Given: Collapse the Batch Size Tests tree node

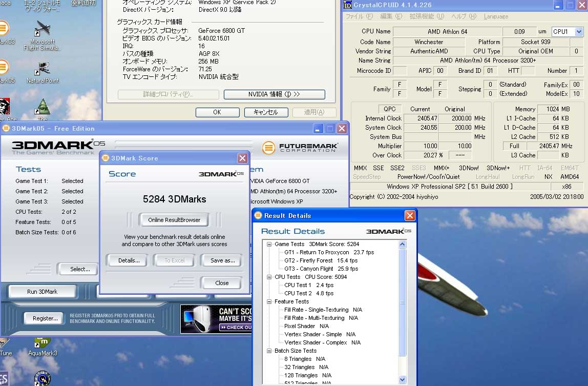Looking at the screenshot, I should click(x=269, y=351).
